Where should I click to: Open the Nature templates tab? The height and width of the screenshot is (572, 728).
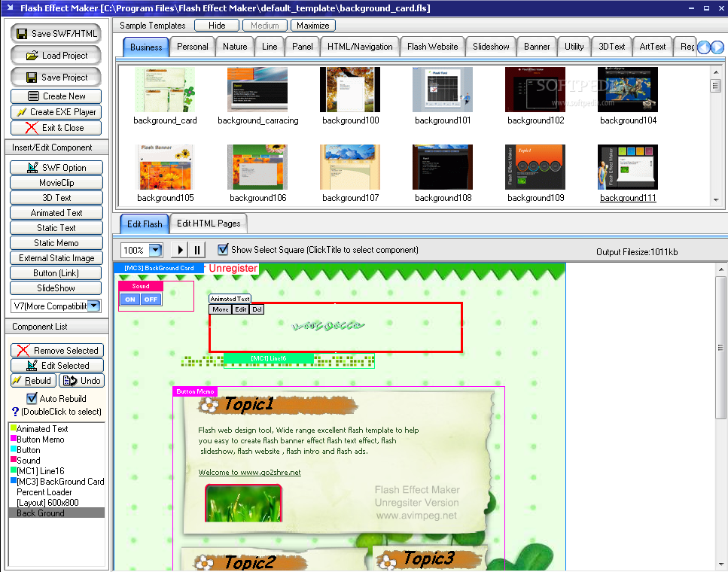click(234, 46)
